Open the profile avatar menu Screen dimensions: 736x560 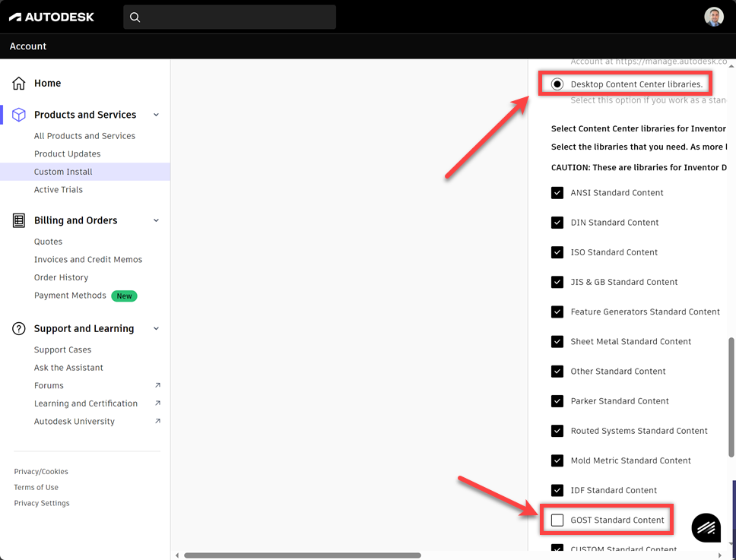[x=713, y=16]
